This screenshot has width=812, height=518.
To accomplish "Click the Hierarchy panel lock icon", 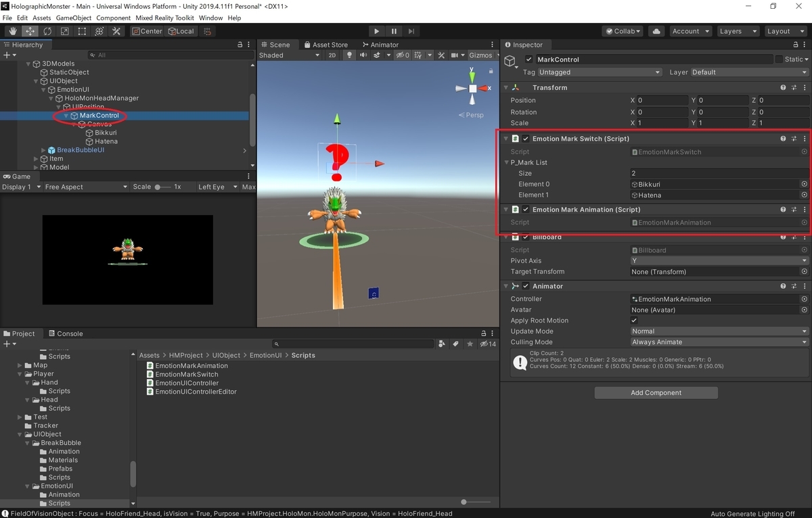I will click(240, 45).
